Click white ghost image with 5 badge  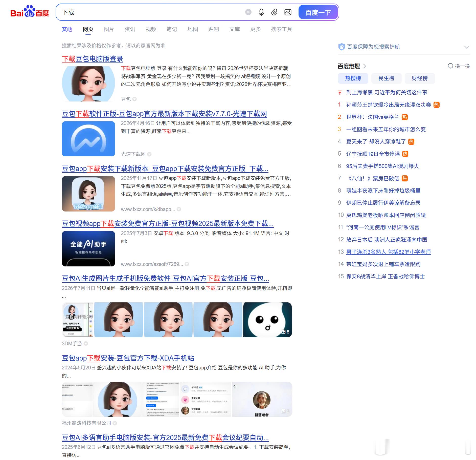(x=267, y=320)
